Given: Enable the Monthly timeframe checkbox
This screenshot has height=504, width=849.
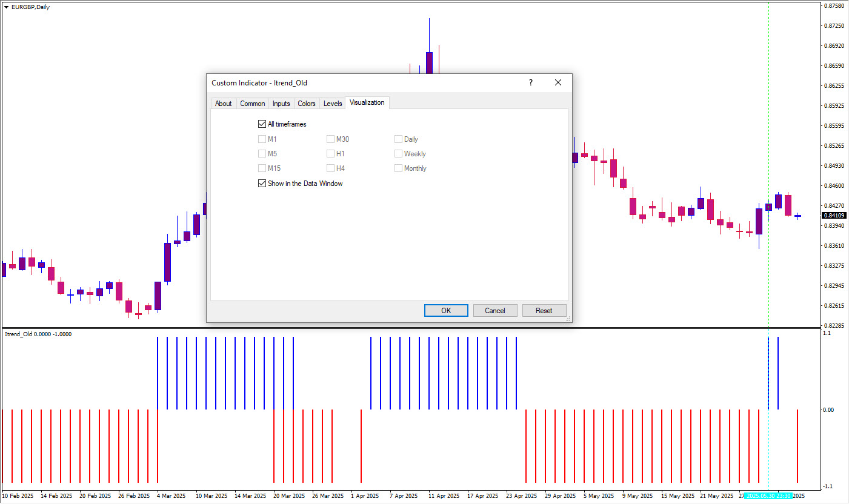Looking at the screenshot, I should 399,168.
